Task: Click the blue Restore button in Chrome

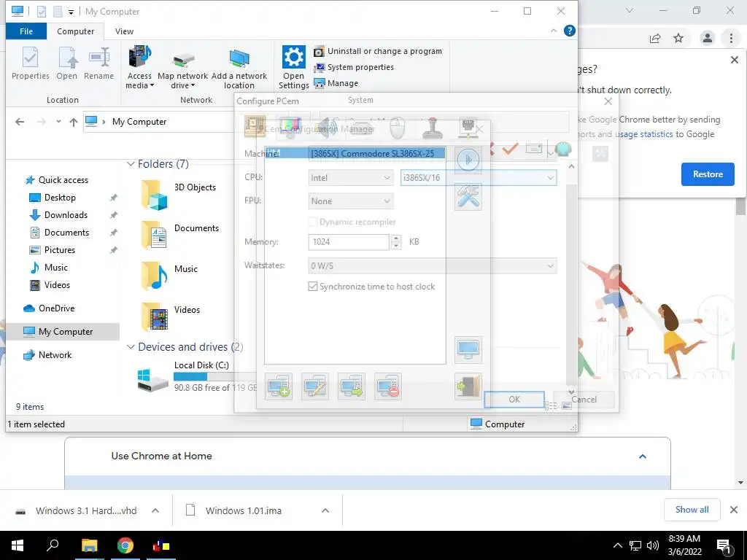Action: coord(708,174)
